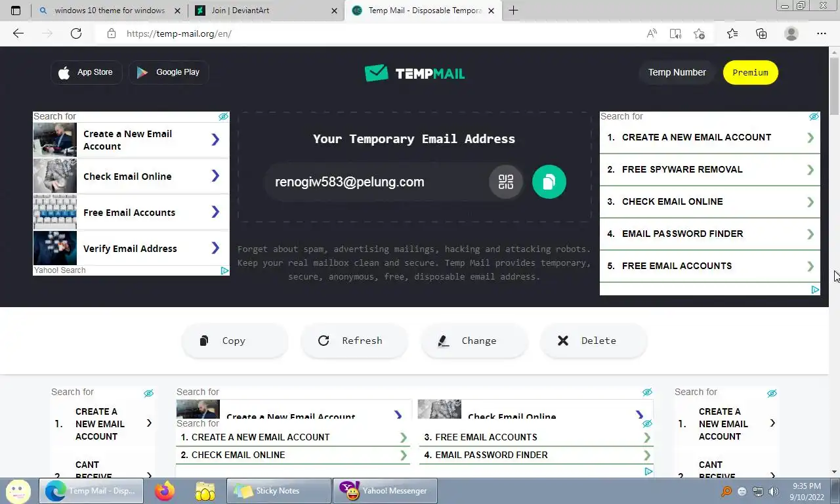
Task: Click arrow beside left-panel Verify Email Address
Action: click(215, 247)
